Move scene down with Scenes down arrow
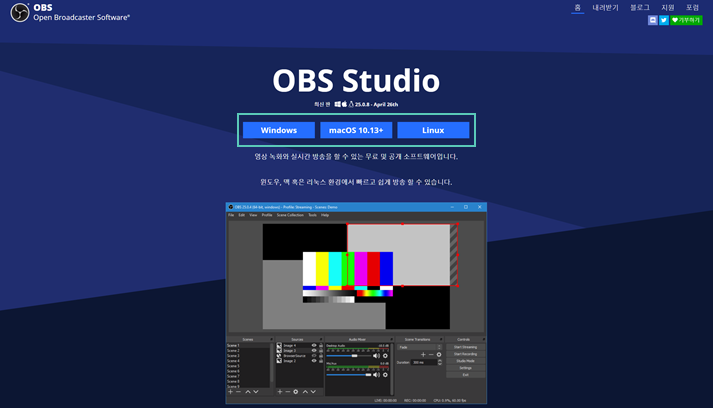The height and width of the screenshot is (408, 713). (x=256, y=392)
